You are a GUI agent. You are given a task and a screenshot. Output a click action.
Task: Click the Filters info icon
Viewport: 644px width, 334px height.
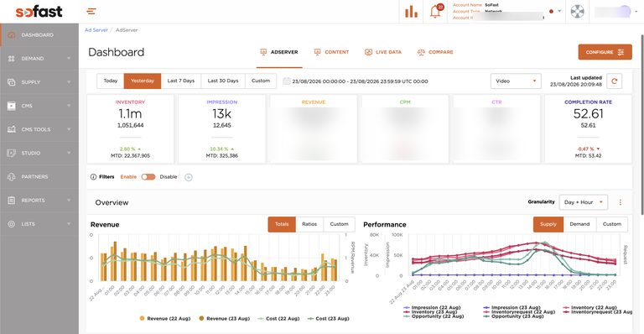93,177
